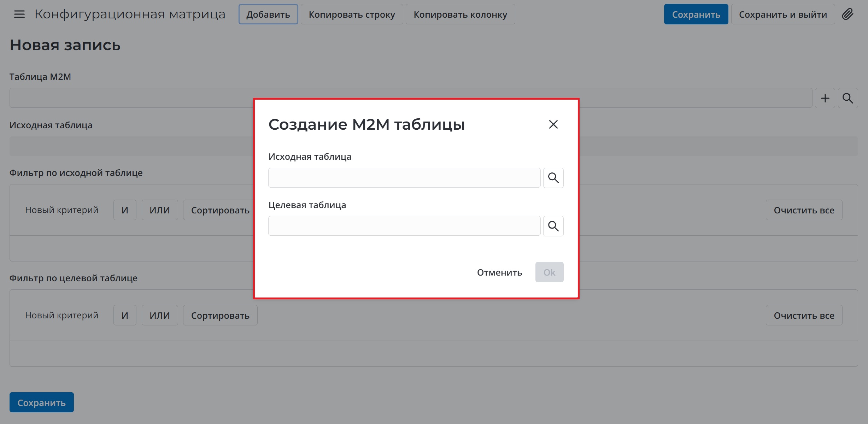Click Отменить in the dialog
This screenshot has width=868, height=424.
499,272
